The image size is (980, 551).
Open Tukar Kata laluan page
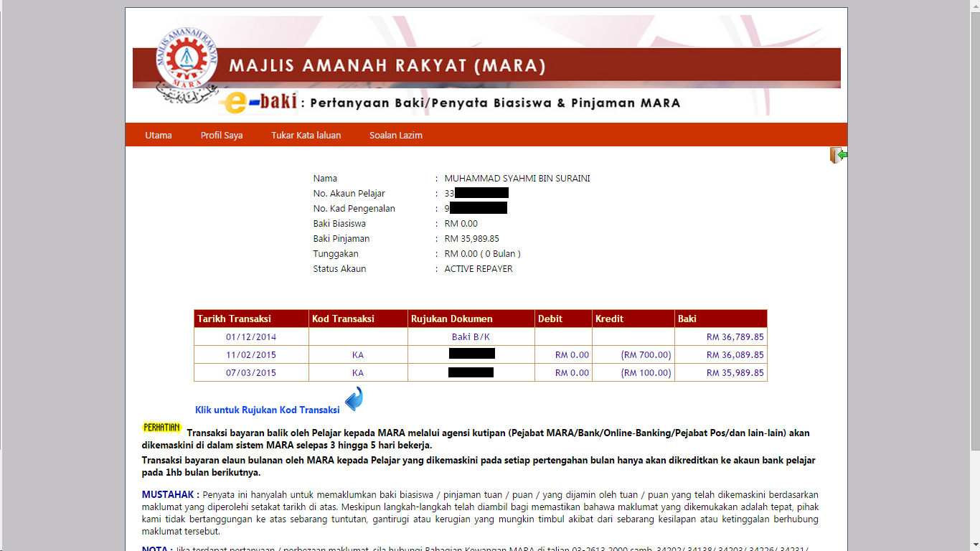click(x=306, y=135)
